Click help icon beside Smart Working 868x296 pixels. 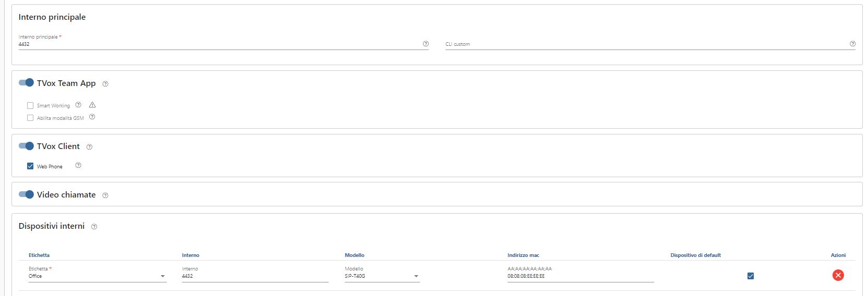pyautogui.click(x=78, y=105)
